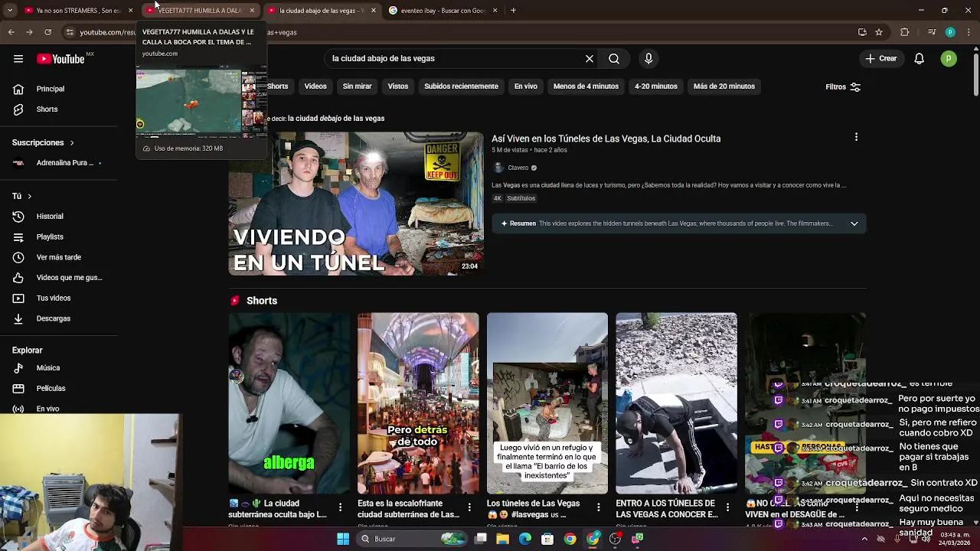Select the 4-20 minutos chip
Viewport: 980px width, 551px height.
tap(656, 86)
